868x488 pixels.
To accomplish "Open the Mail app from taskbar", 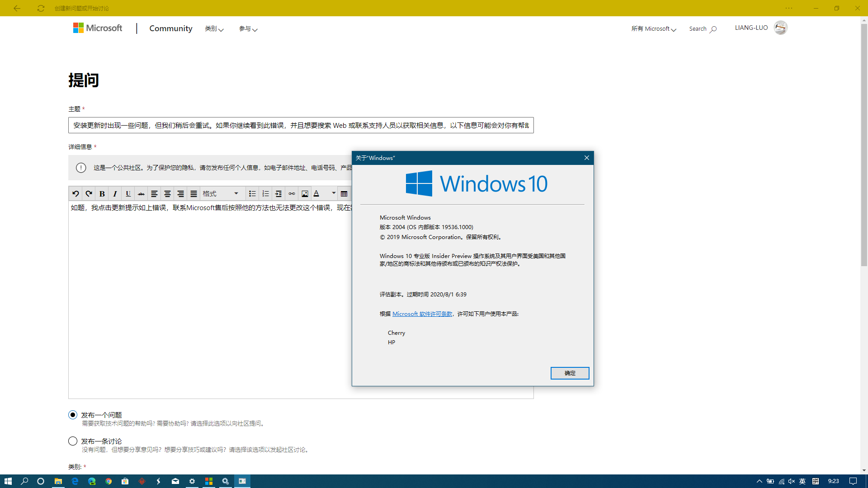I will (175, 481).
